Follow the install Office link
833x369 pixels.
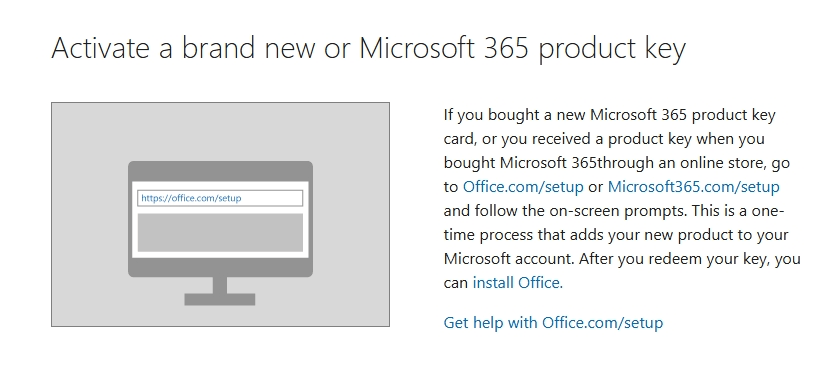pyautogui.click(x=517, y=282)
